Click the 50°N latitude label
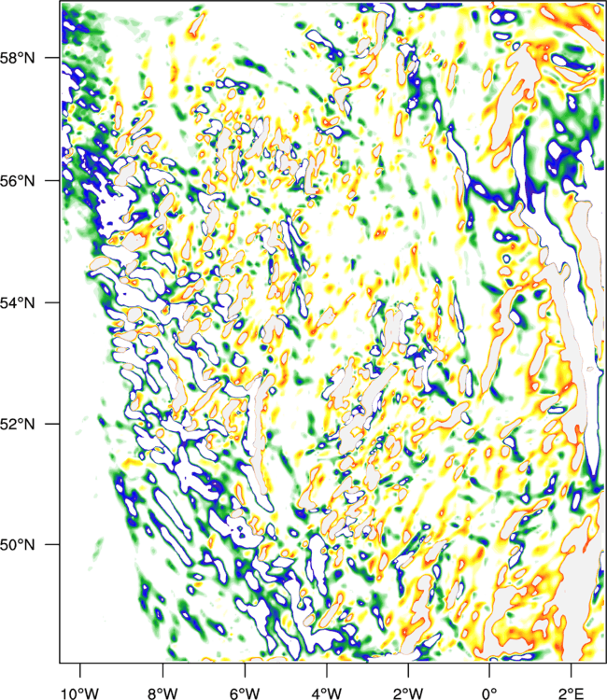This screenshot has width=607, height=700. (18, 545)
